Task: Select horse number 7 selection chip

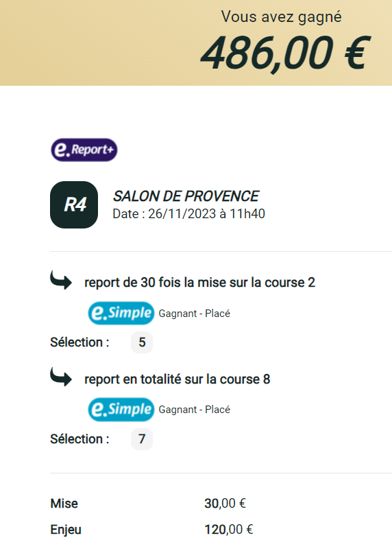Action: point(142,439)
